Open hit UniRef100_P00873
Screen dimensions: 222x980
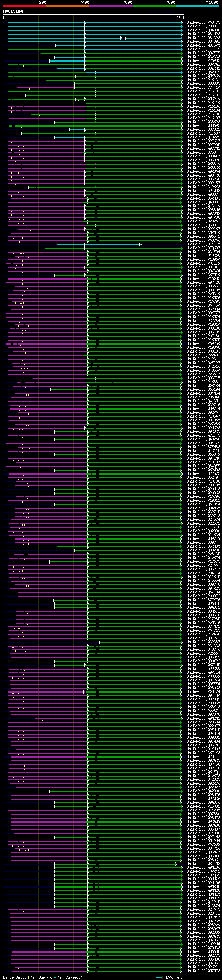(203, 26)
